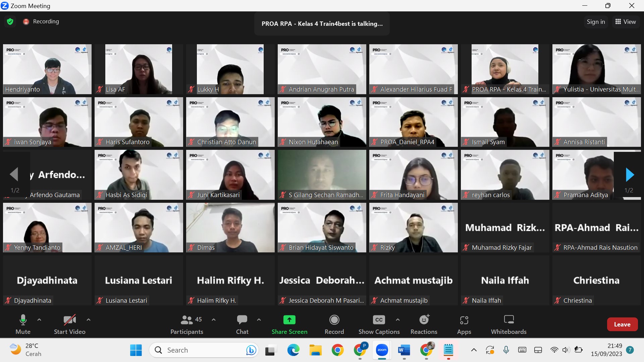
Task: Enable Show Captions
Action: 378,323
